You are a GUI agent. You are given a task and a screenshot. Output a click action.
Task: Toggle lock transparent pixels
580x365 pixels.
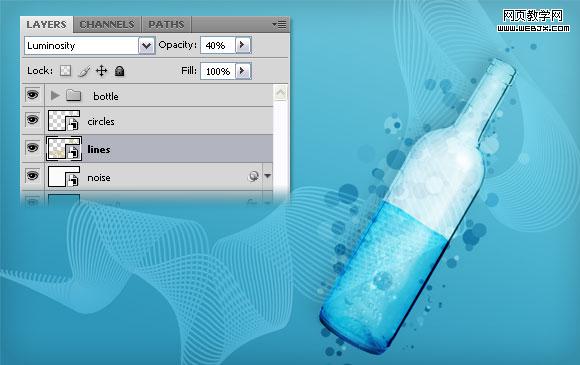pyautogui.click(x=65, y=71)
